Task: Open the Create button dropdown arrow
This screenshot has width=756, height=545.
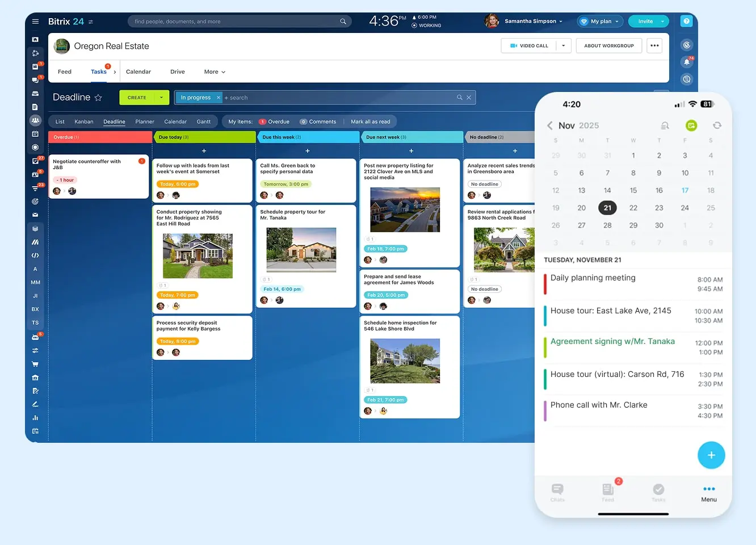Action: 161,98
